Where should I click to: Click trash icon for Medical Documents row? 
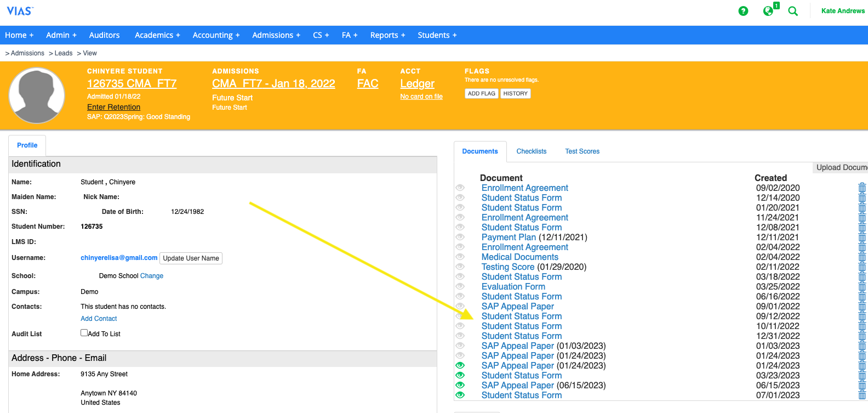click(x=862, y=257)
